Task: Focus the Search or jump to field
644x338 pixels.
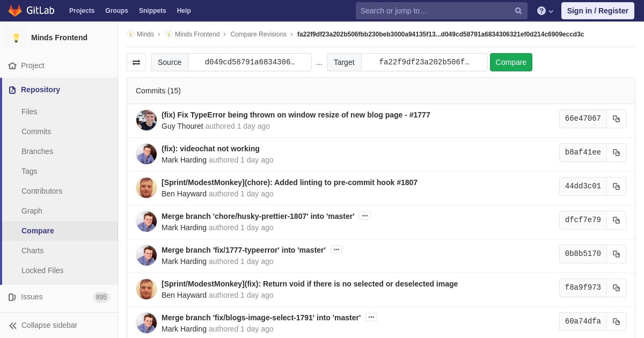Action: (435, 11)
